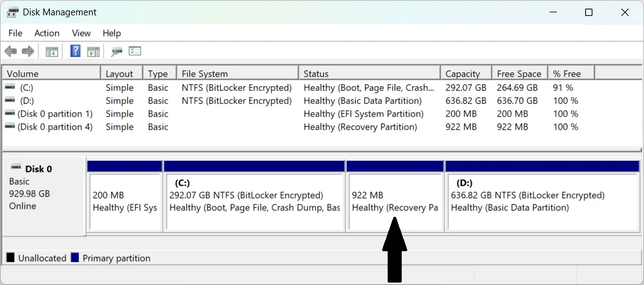Sort by the Capacity column header
This screenshot has width=644, height=285.
466,74
